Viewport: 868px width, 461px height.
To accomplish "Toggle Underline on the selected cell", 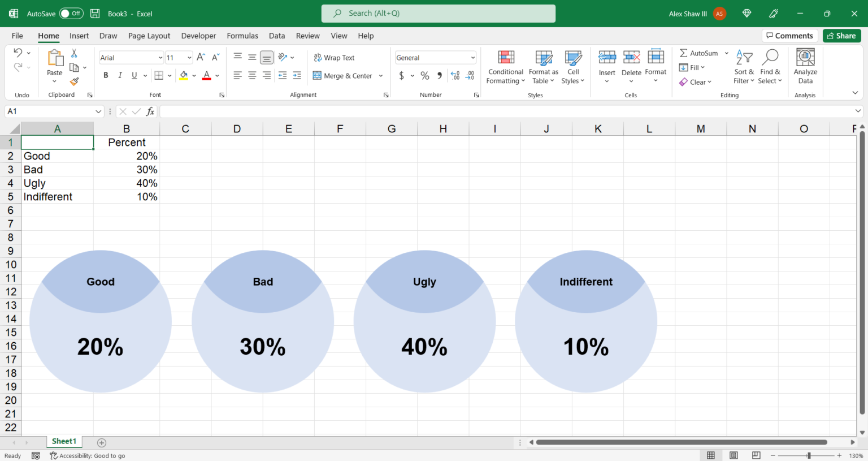I will [133, 75].
